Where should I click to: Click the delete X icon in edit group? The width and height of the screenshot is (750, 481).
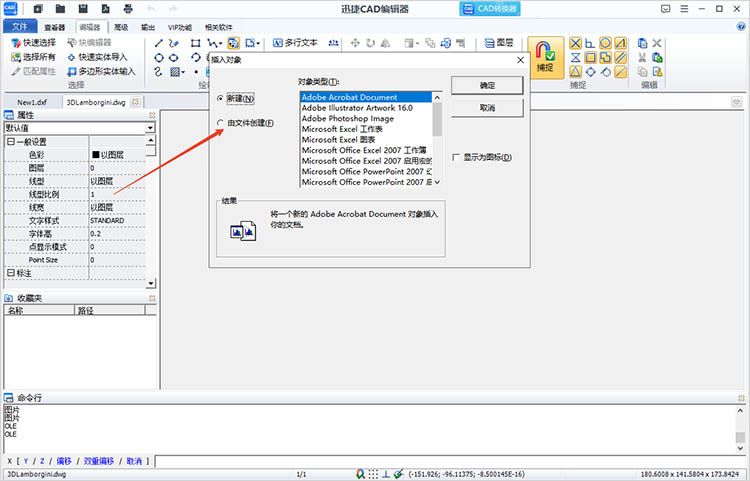tap(657, 44)
